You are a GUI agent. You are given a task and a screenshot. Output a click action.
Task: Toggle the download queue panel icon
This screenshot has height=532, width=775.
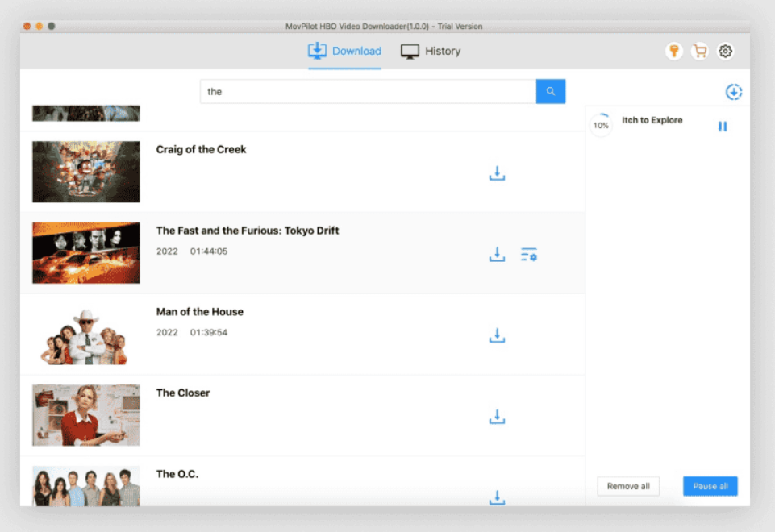pyautogui.click(x=733, y=93)
